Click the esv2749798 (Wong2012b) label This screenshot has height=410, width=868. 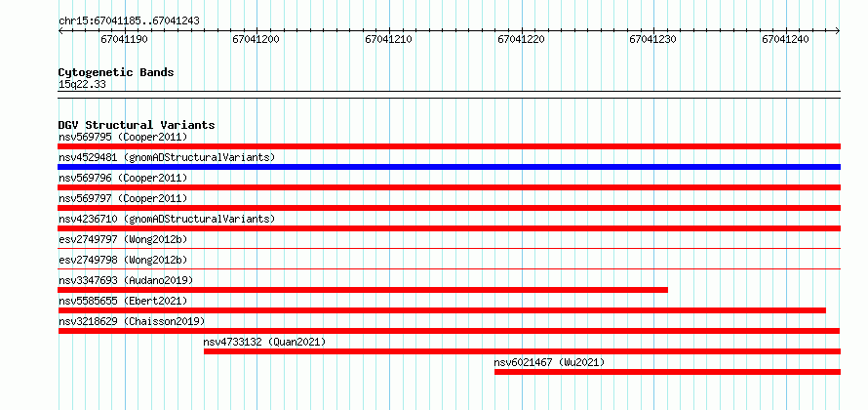pos(123,260)
